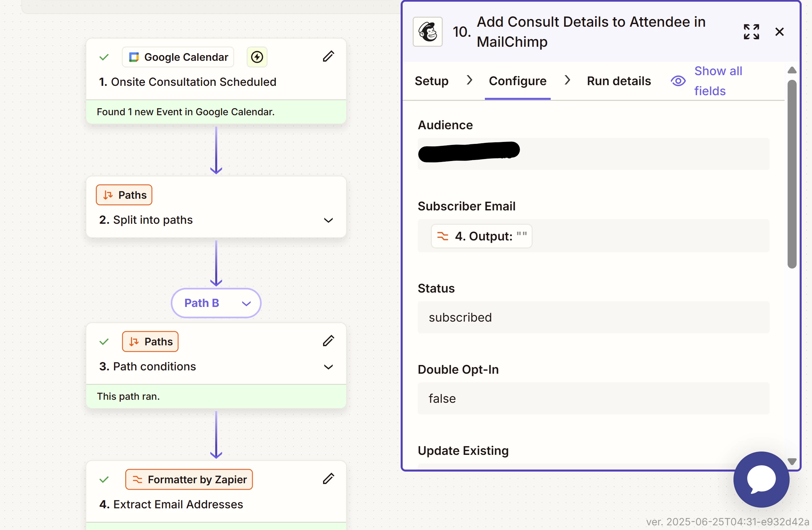Close the MailChimp step panel

pos(779,32)
